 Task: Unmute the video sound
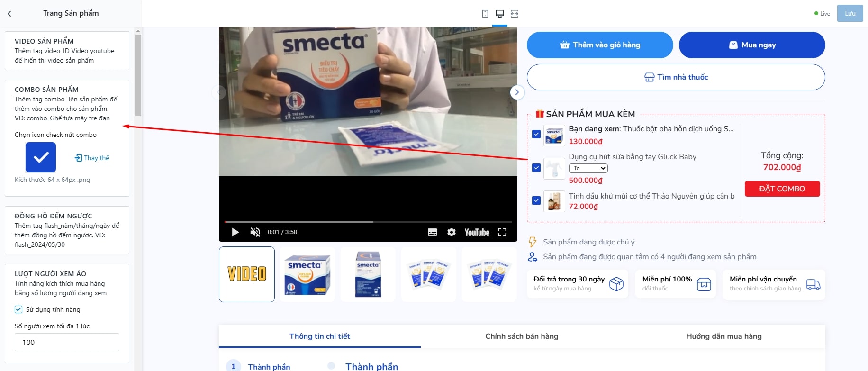click(255, 232)
